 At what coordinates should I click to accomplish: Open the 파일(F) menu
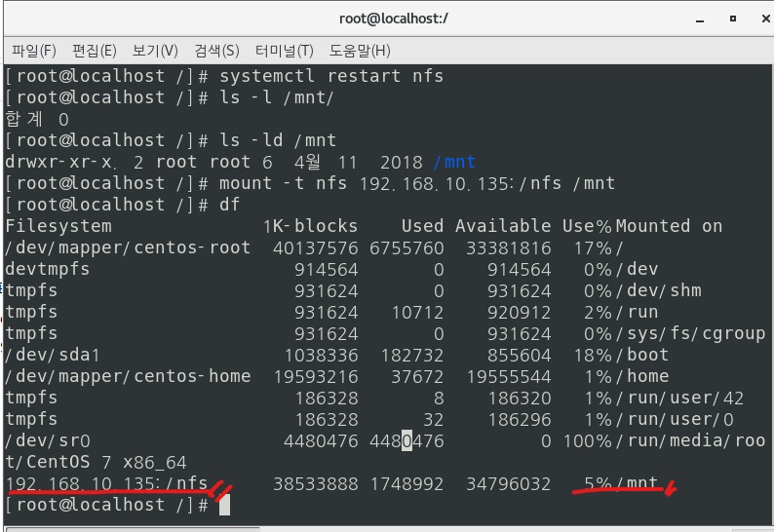point(33,51)
